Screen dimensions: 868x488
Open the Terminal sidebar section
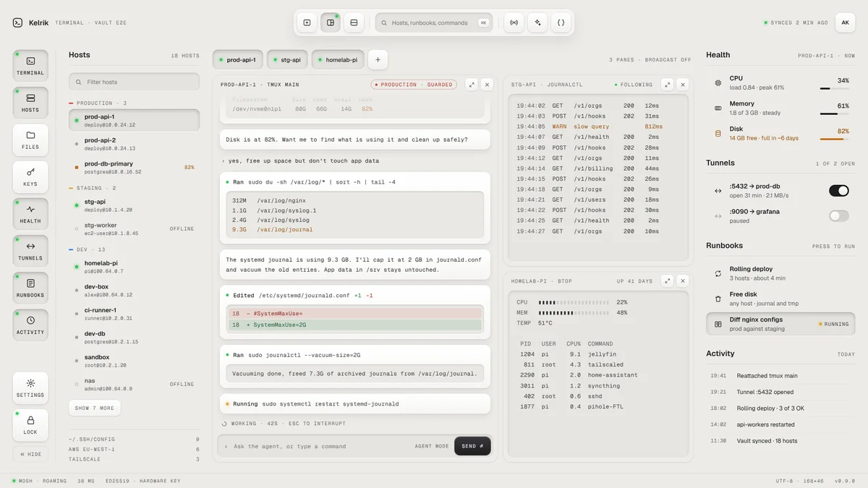30,65
